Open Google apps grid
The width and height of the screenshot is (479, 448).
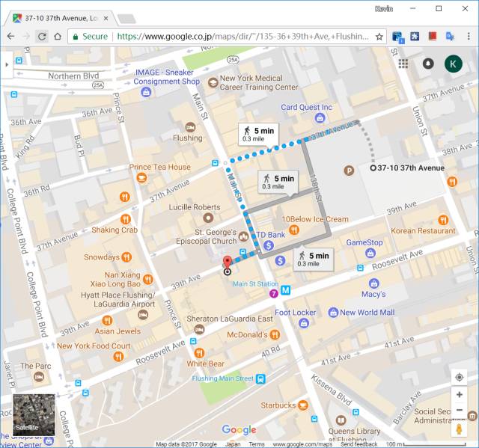tap(403, 64)
